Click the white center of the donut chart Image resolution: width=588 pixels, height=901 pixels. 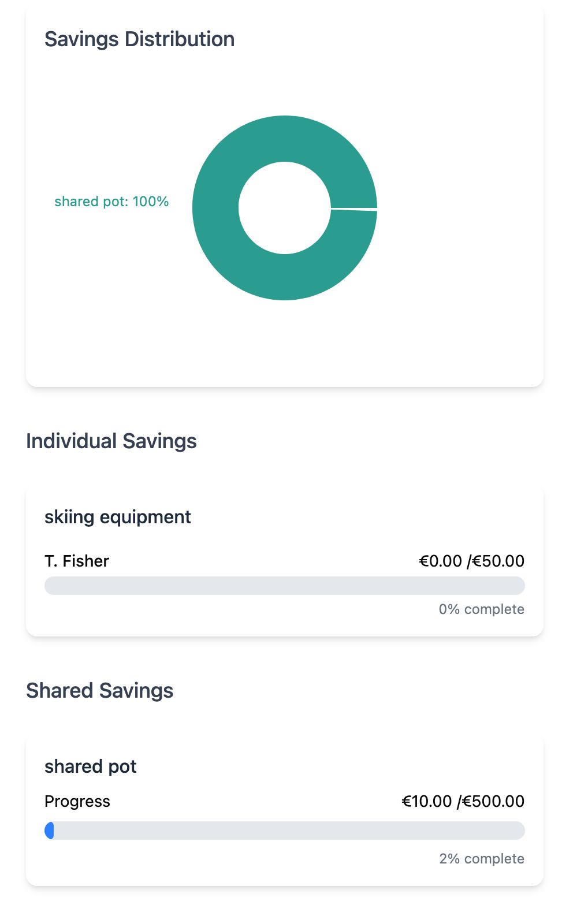[x=284, y=208]
